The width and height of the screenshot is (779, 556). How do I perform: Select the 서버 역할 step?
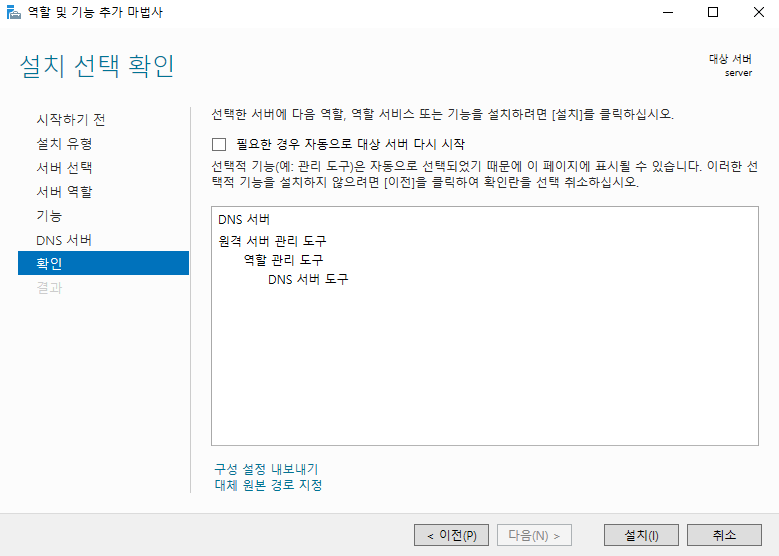click(64, 191)
